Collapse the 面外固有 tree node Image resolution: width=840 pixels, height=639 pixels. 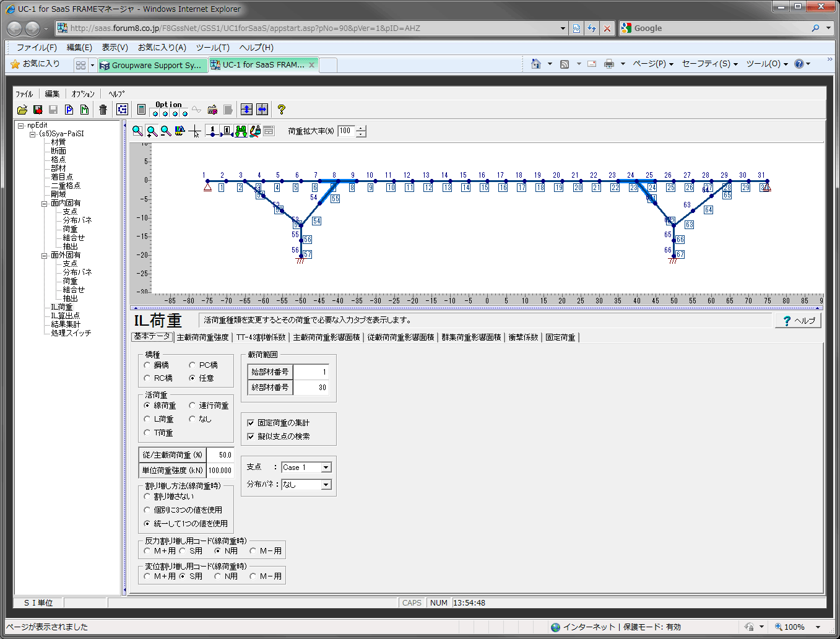(x=44, y=255)
